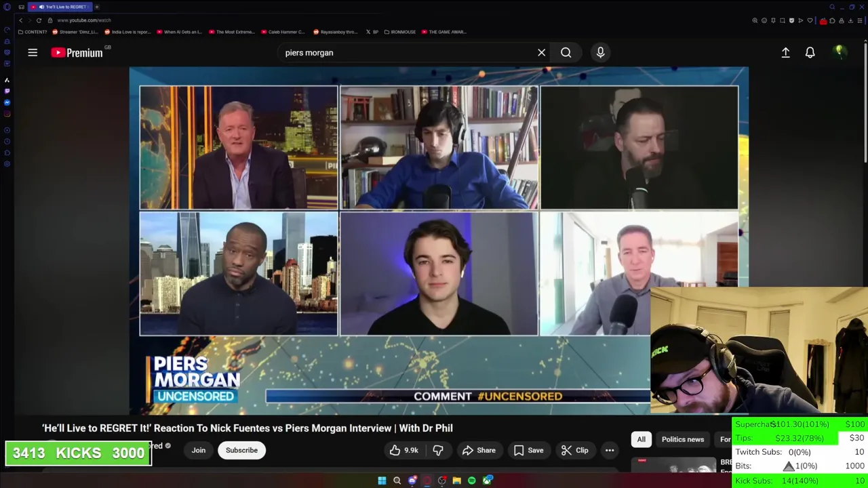Click the Join channel button
The height and width of the screenshot is (488, 868).
click(198, 450)
